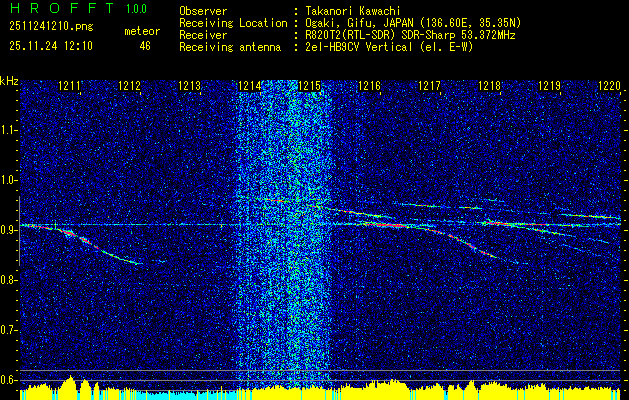Viewport: 629px width, 400px height.
Task: Click the 1215 time marker
Action: 310,86
